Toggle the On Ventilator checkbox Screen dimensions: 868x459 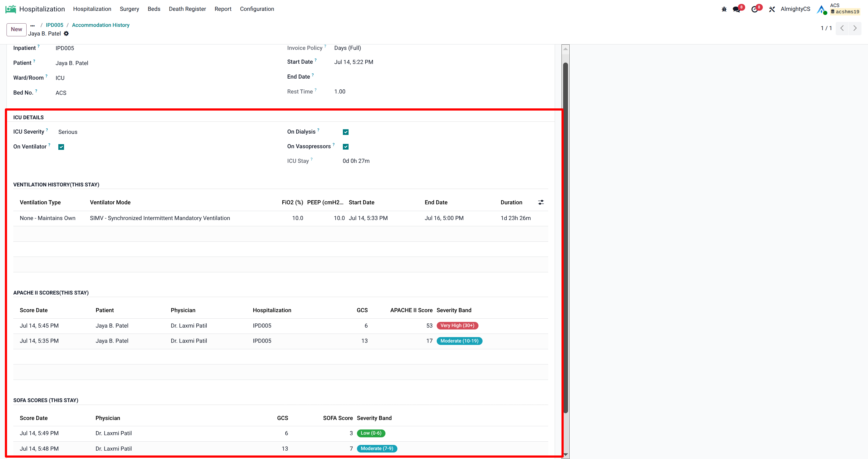(61, 147)
